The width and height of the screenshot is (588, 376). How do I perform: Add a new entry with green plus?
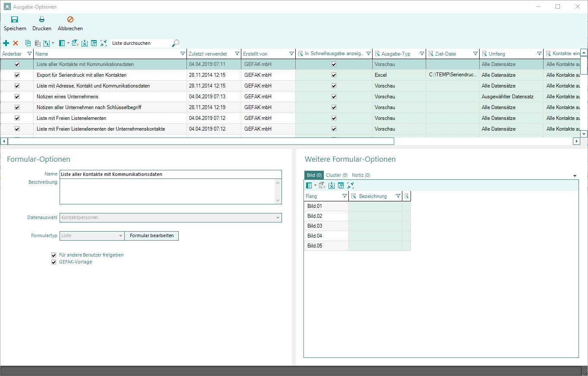click(6, 43)
